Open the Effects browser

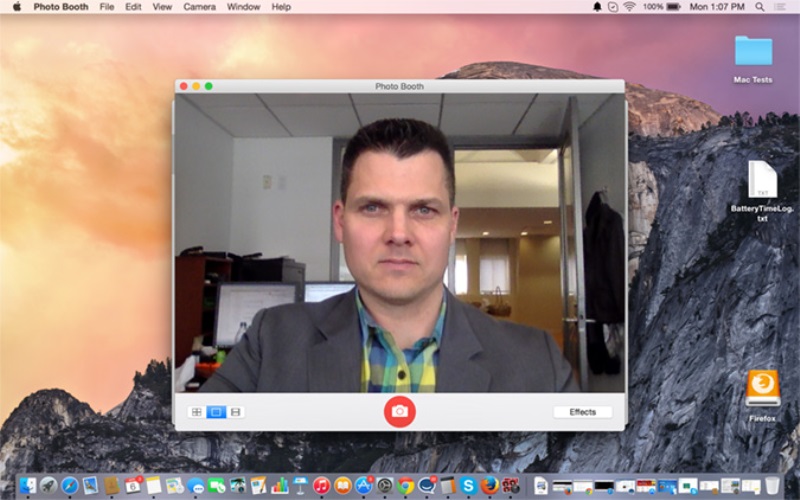point(583,412)
